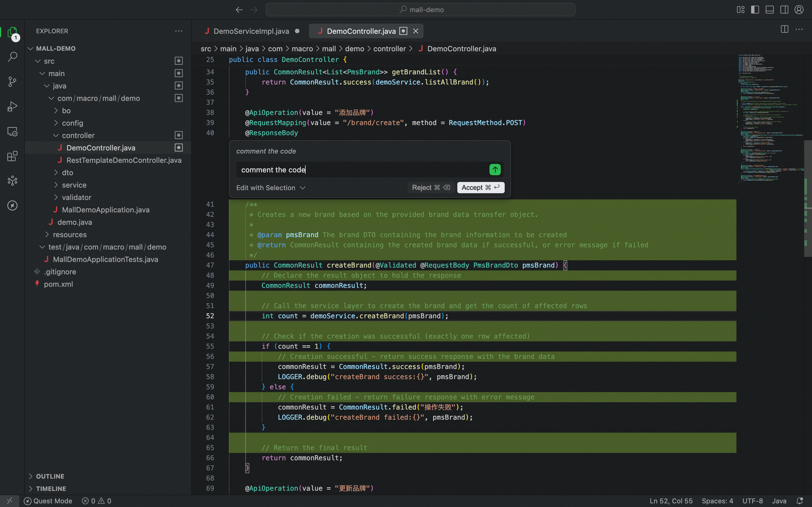Switch to DemoServiceImpl.java tab
This screenshot has height=507, width=812.
(x=251, y=31)
